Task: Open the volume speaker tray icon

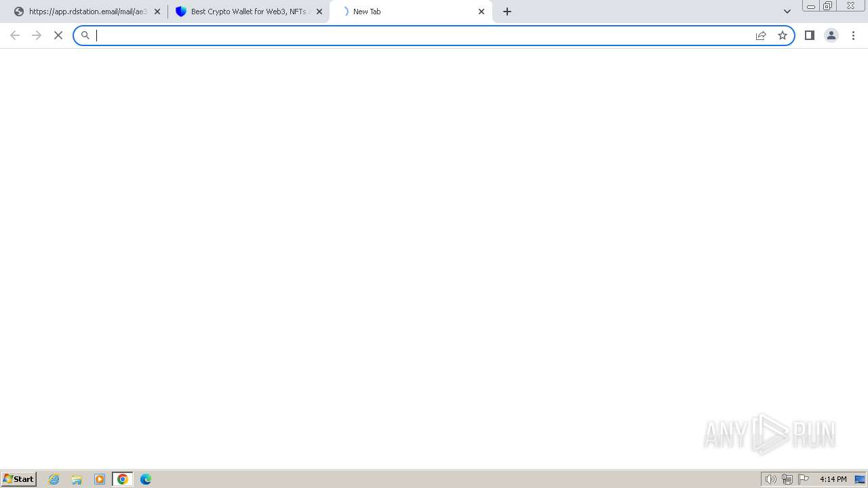Action: tap(770, 479)
